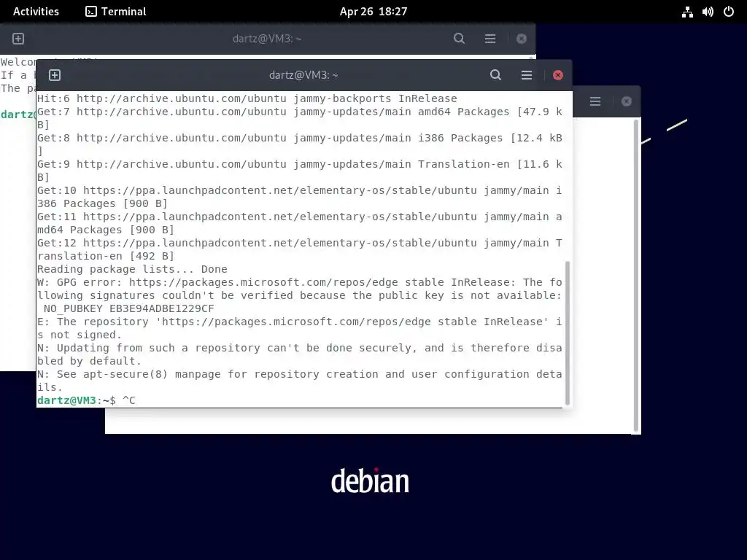Click the 'Reading package lists... Done' line

(132, 269)
